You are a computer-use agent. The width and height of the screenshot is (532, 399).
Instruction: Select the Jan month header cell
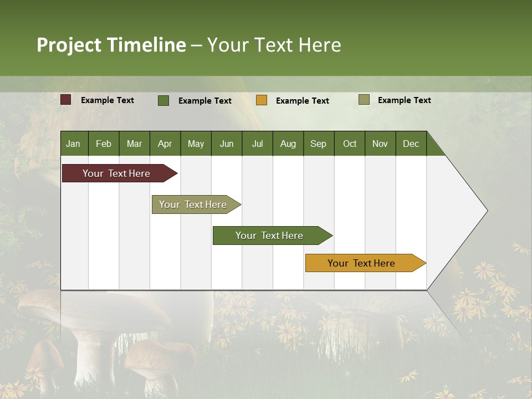(x=73, y=144)
